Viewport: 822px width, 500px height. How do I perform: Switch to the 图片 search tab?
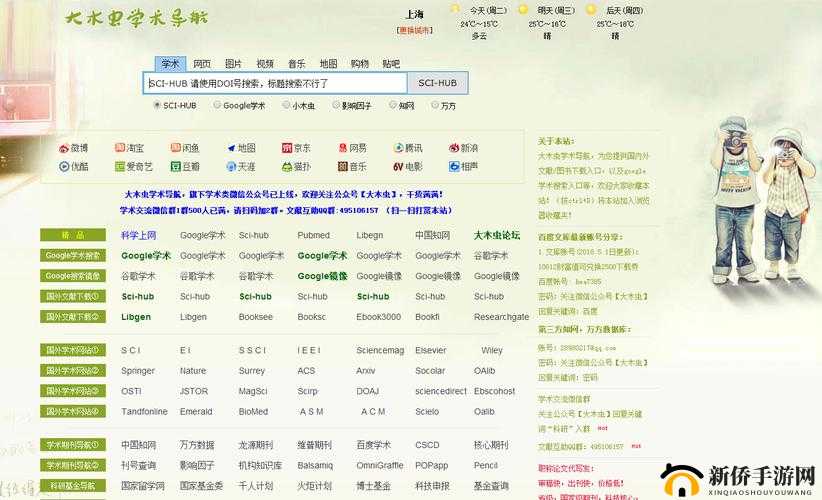coord(233,63)
